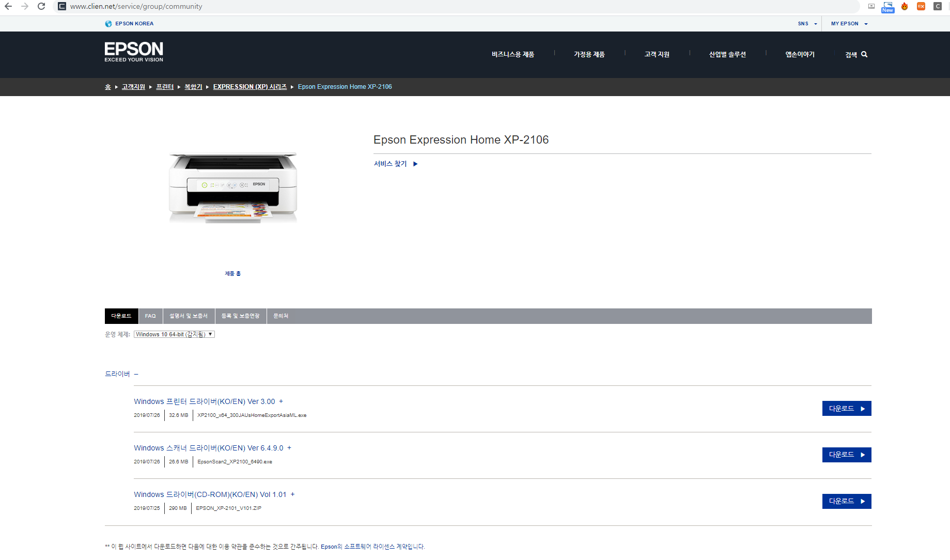Click the 290 MB file size text
The image size is (950, 560).
pyautogui.click(x=178, y=508)
